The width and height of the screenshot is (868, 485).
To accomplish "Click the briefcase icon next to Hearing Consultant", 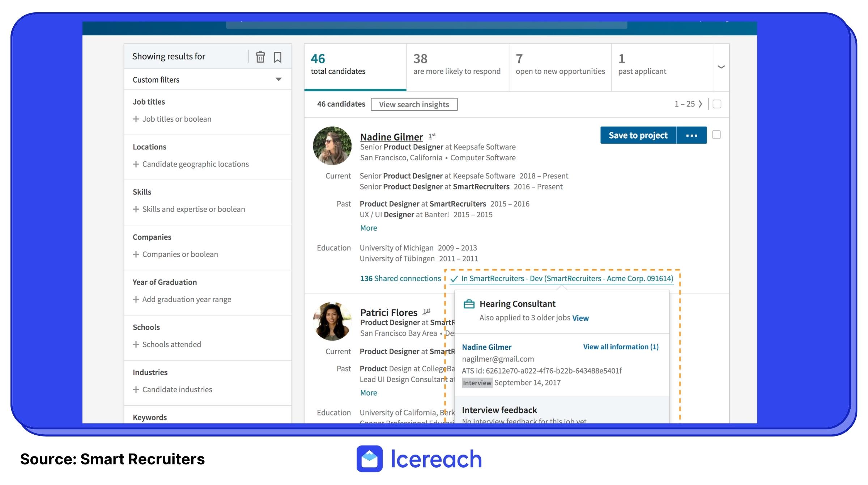I will [x=469, y=304].
